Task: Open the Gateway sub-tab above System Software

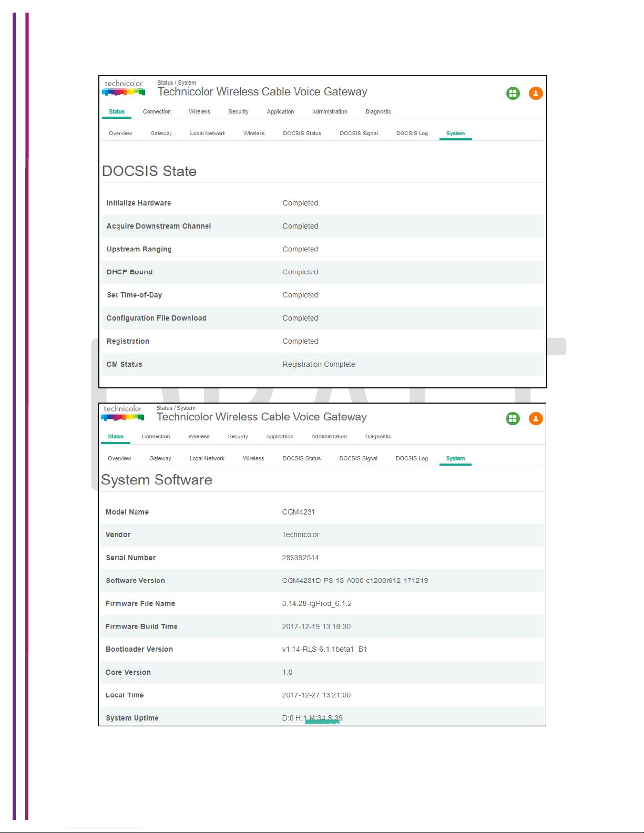Action: point(160,459)
